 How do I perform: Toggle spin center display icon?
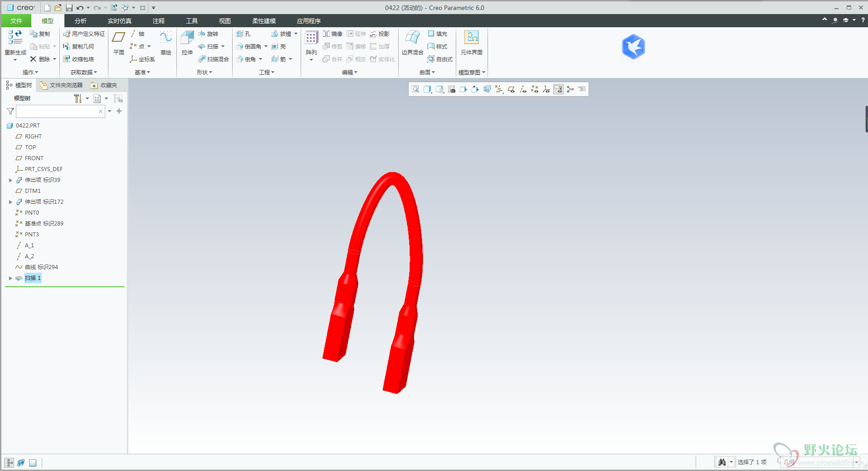[x=570, y=89]
